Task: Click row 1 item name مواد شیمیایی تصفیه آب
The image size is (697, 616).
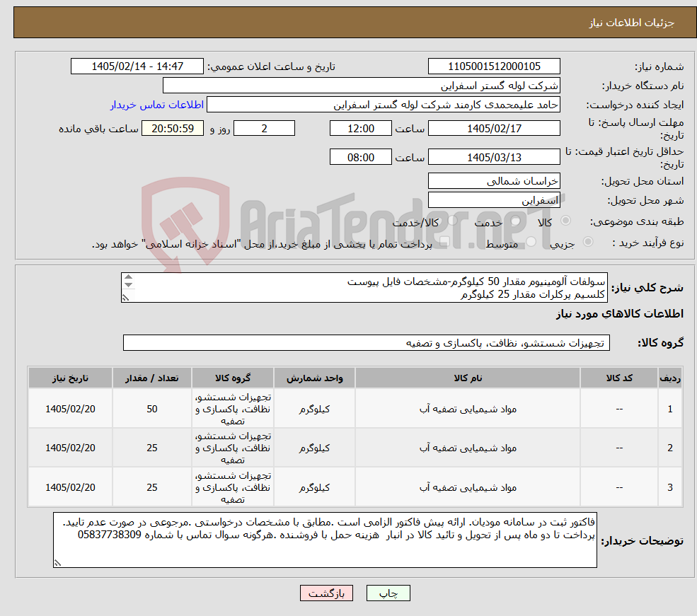Action: click(x=468, y=409)
